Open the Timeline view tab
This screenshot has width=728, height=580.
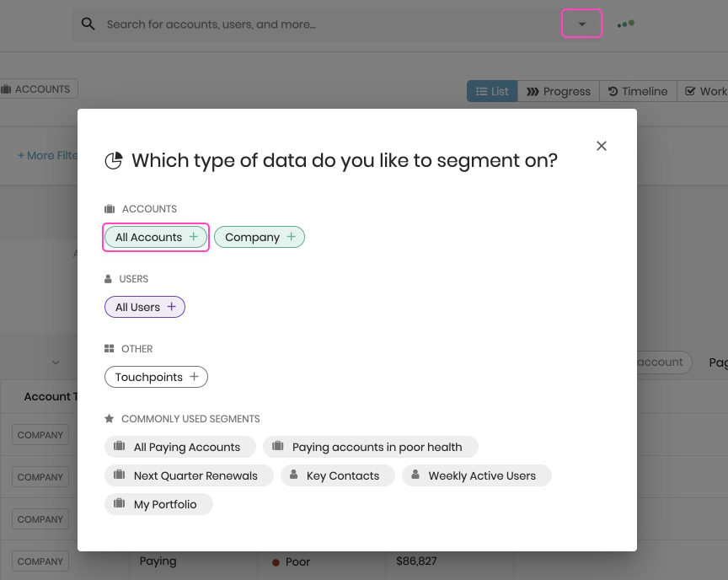tap(638, 91)
